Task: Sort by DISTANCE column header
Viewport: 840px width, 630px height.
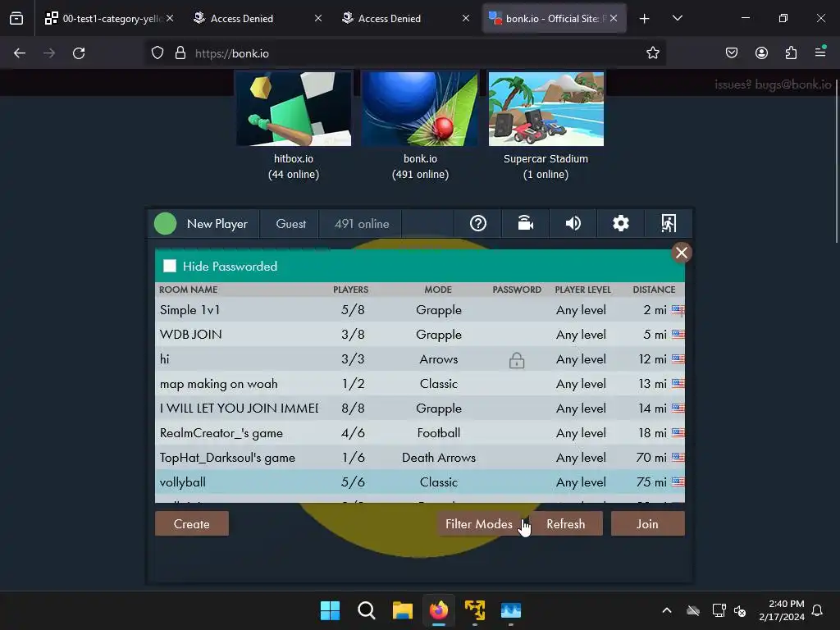Action: click(654, 290)
